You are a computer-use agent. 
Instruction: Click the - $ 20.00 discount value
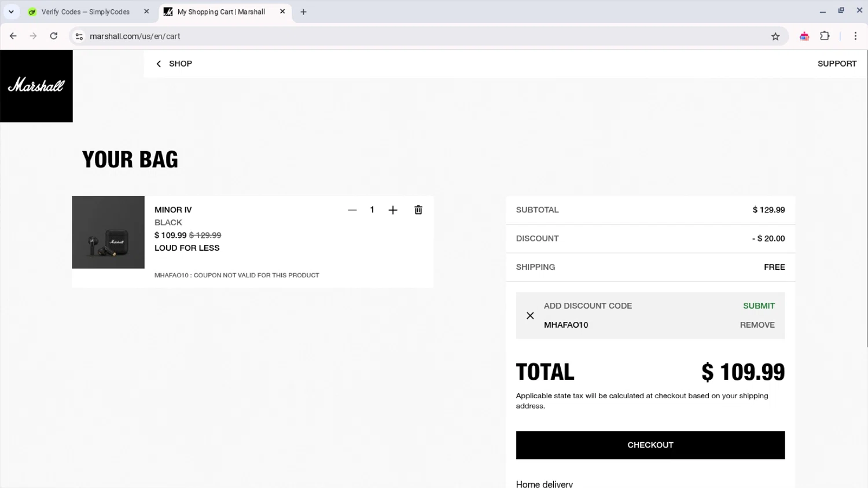pos(768,239)
